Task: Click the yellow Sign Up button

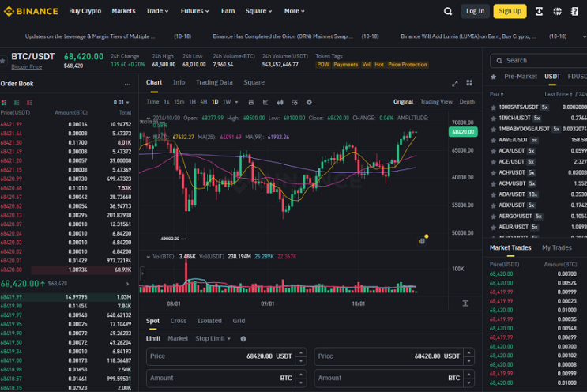Action: click(x=510, y=11)
